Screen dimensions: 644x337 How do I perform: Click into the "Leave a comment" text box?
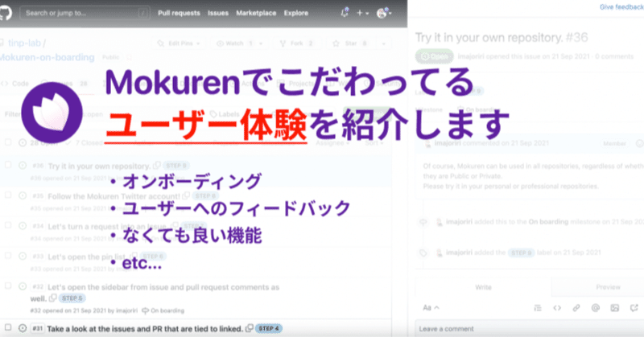[x=530, y=329]
